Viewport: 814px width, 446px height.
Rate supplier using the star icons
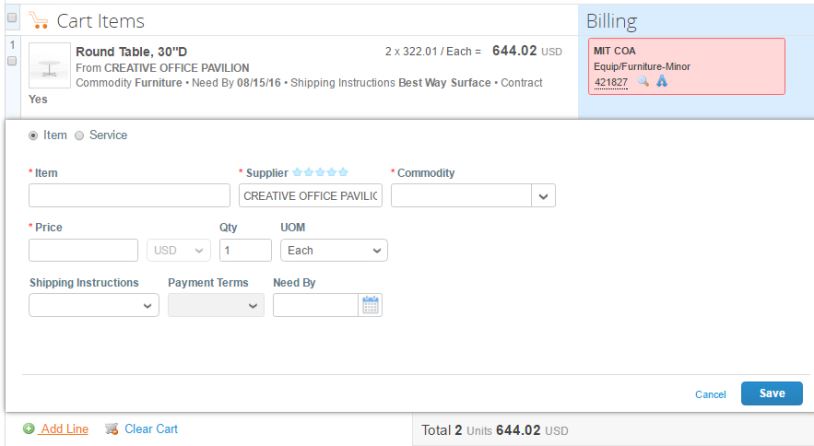(320, 173)
